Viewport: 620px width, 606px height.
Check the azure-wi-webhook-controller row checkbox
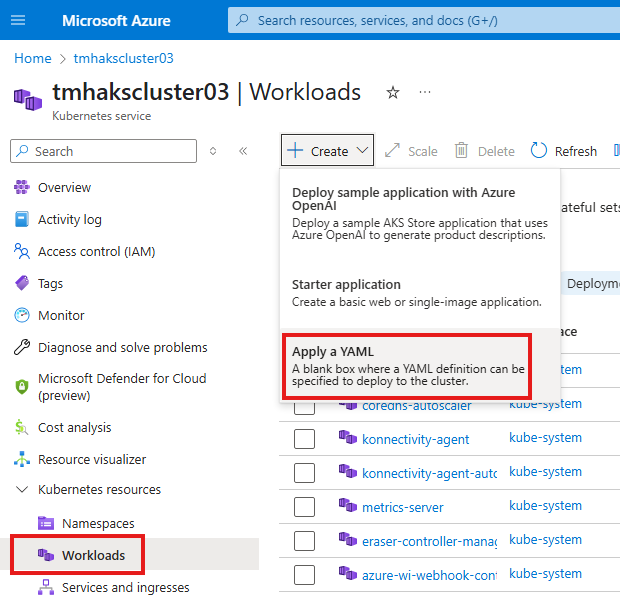pyautogui.click(x=304, y=575)
